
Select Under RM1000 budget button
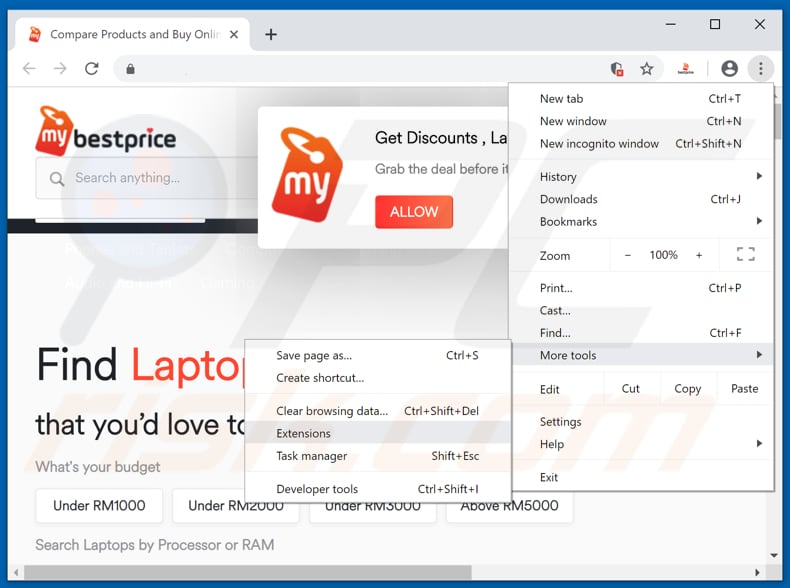click(x=99, y=505)
